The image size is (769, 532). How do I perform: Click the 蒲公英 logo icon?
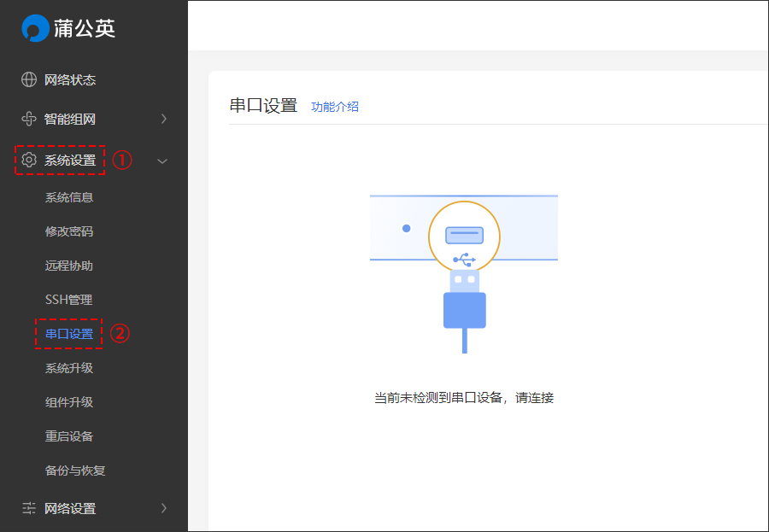coord(35,28)
